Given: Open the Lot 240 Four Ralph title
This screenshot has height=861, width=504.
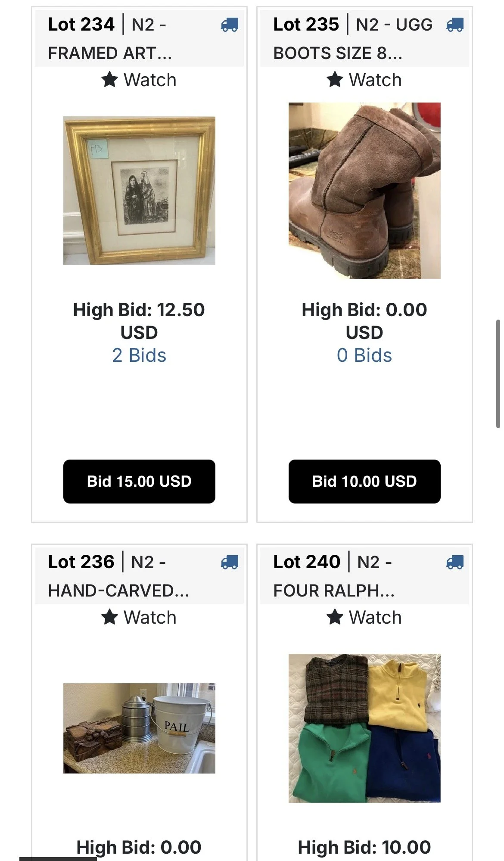Looking at the screenshot, I should coord(334,576).
